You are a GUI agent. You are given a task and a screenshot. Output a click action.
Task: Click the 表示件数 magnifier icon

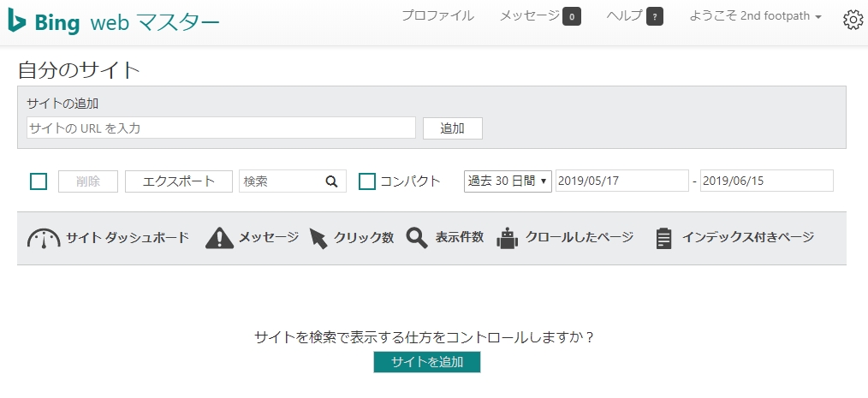pyautogui.click(x=417, y=238)
